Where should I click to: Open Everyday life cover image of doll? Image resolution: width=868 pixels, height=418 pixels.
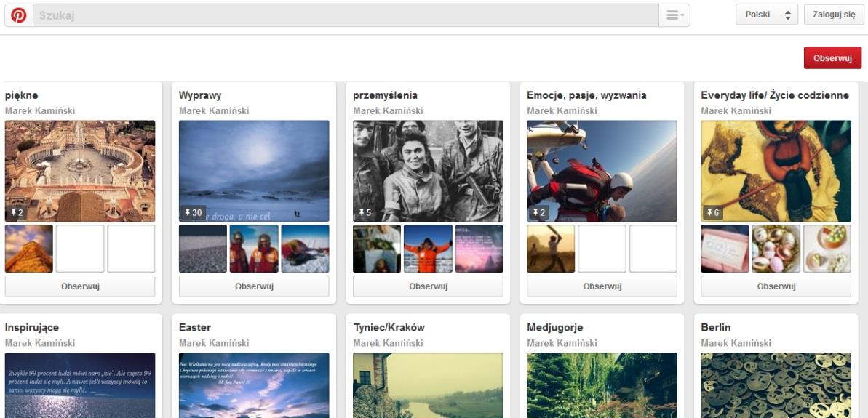pos(776,171)
